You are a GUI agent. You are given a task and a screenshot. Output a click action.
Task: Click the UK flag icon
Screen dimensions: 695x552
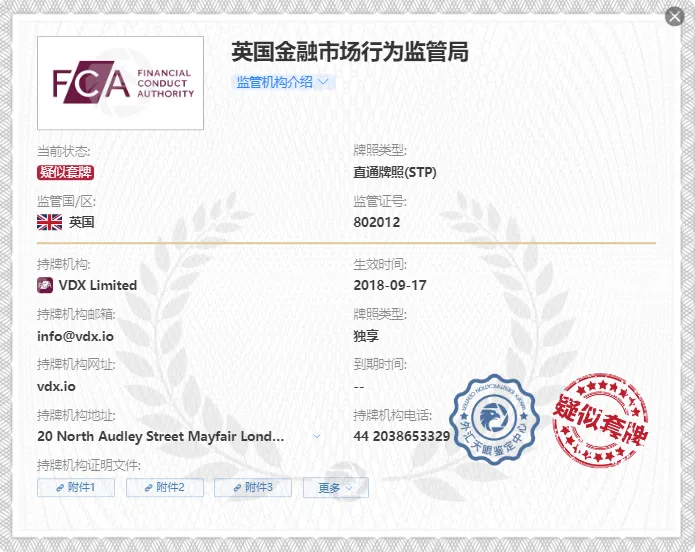[50, 222]
